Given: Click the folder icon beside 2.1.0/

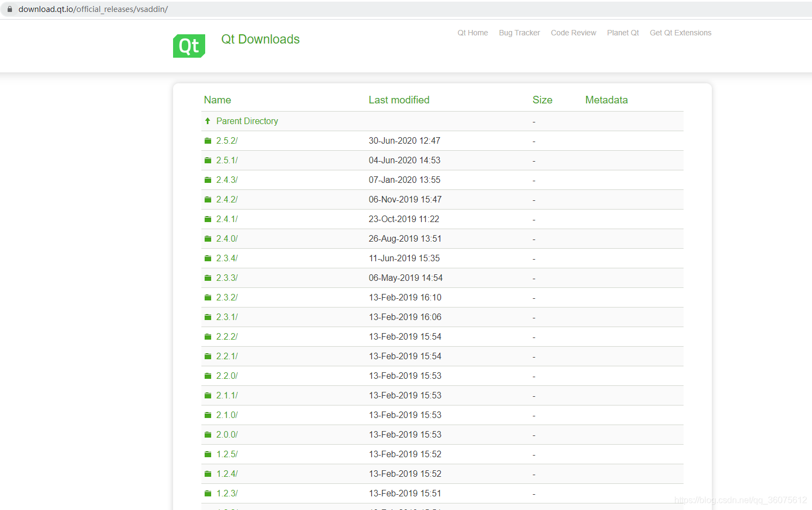Looking at the screenshot, I should pos(208,415).
